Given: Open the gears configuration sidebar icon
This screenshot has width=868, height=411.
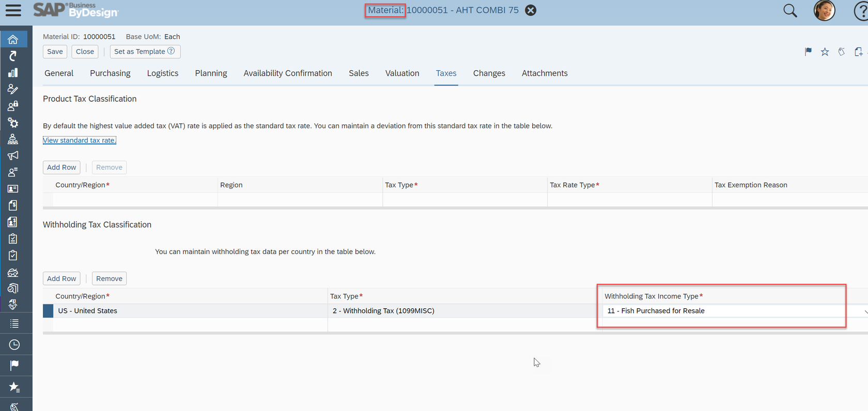Looking at the screenshot, I should point(13,123).
